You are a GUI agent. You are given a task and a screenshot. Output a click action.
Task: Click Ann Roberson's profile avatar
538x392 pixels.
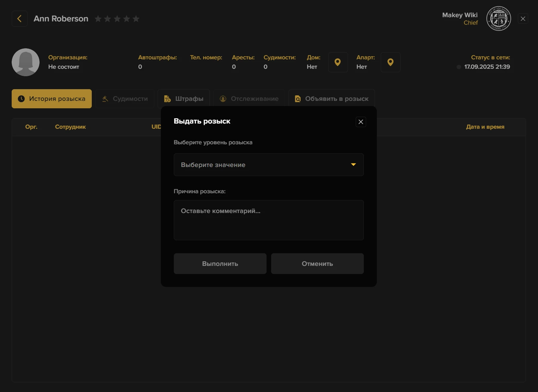26,62
